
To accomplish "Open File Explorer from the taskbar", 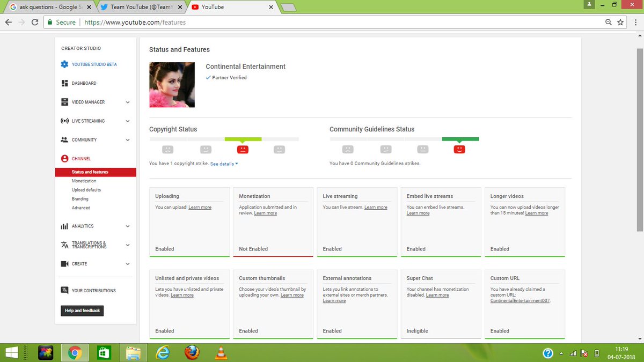I will 133,353.
